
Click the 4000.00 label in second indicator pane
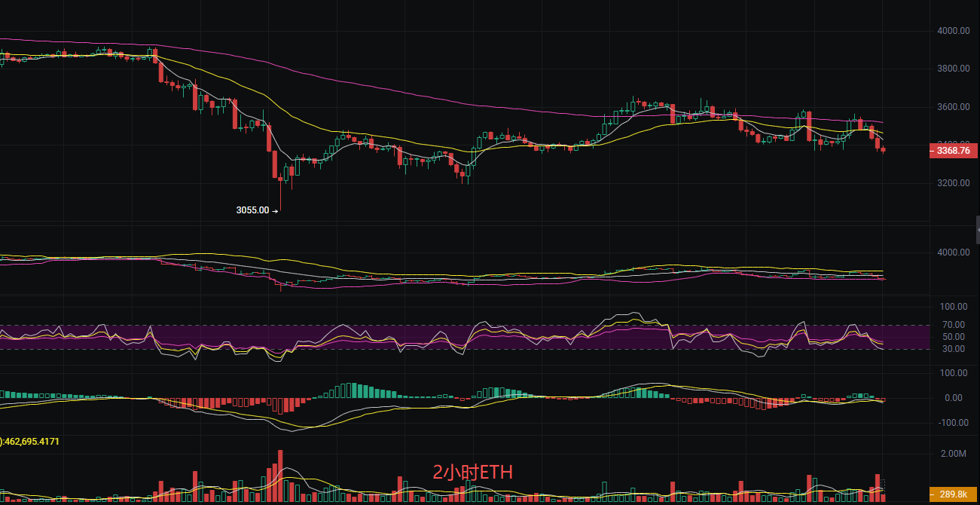952,252
